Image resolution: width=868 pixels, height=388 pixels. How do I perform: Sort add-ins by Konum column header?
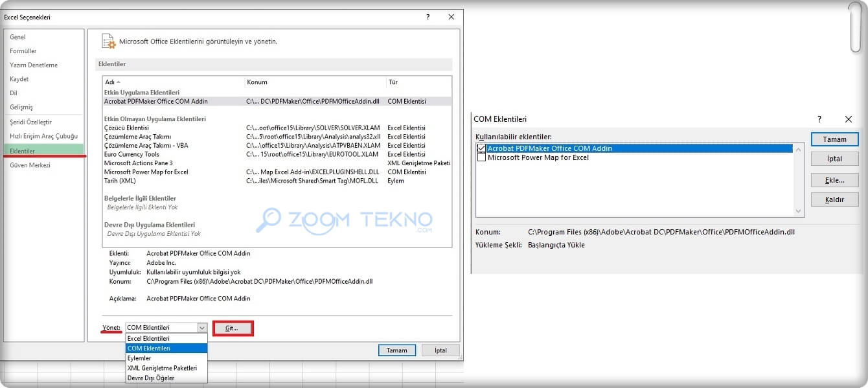pos(315,82)
